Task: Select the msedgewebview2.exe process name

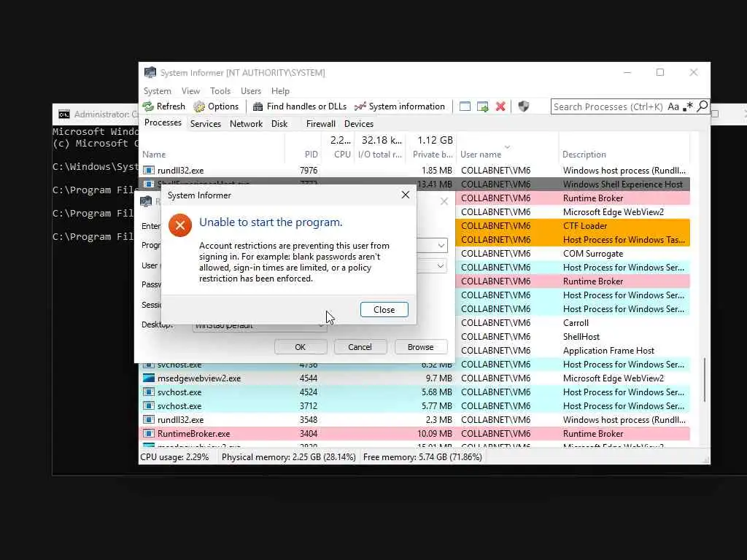Action: [199, 378]
